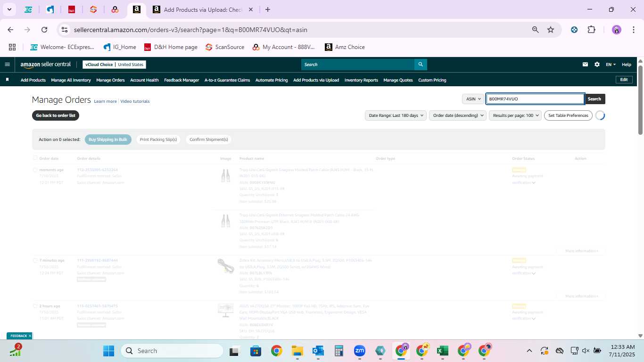Open the messages envelope icon
The image size is (644, 362).
click(586, 65)
